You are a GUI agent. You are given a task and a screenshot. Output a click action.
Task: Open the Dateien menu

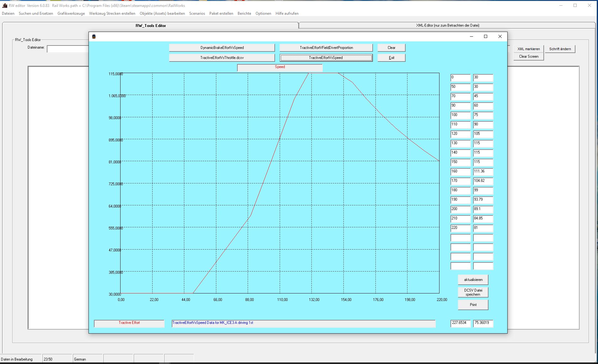[x=8, y=13]
